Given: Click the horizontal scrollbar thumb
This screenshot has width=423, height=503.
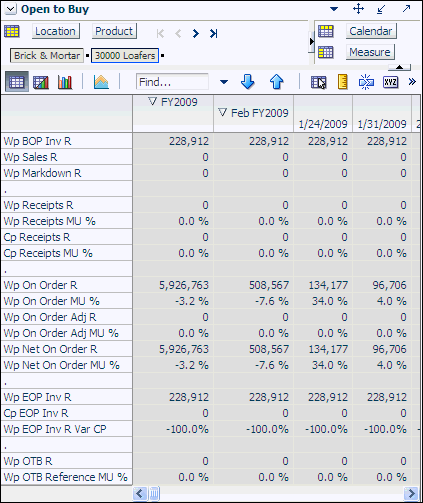Looking at the screenshot, I should tap(154, 493).
